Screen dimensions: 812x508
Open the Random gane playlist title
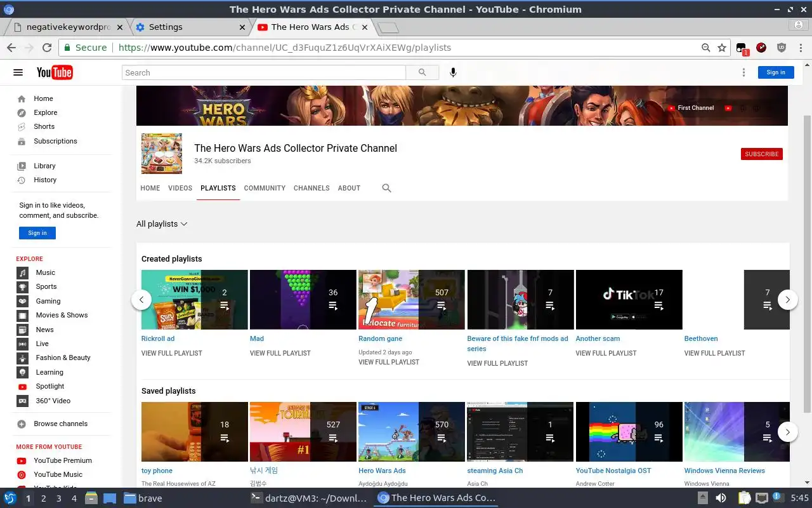pyautogui.click(x=380, y=338)
